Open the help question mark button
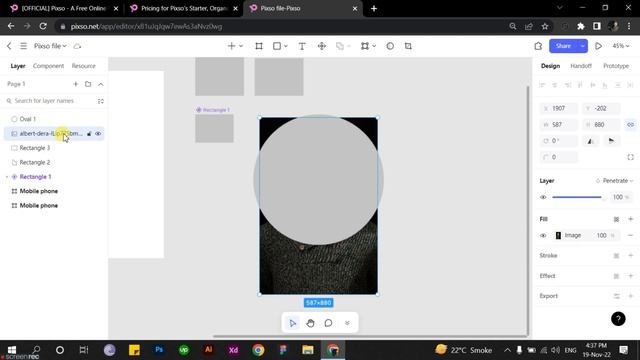This screenshot has height=360, width=640. pyautogui.click(x=618, y=319)
